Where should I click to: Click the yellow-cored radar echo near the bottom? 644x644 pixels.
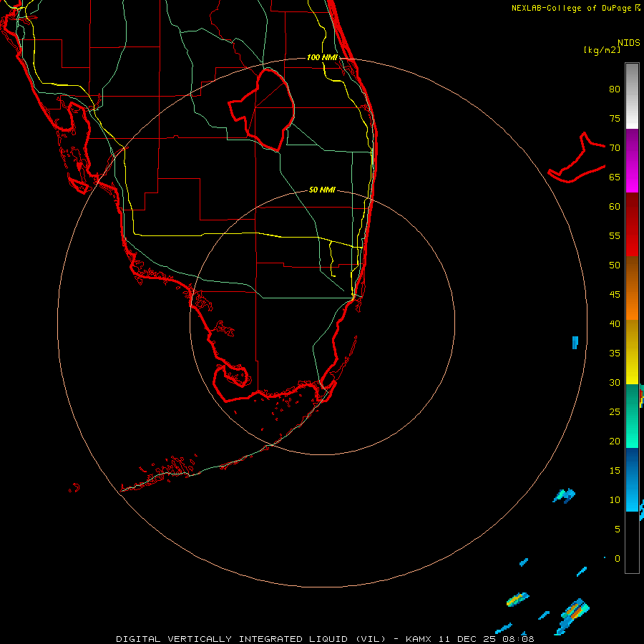click(x=517, y=600)
